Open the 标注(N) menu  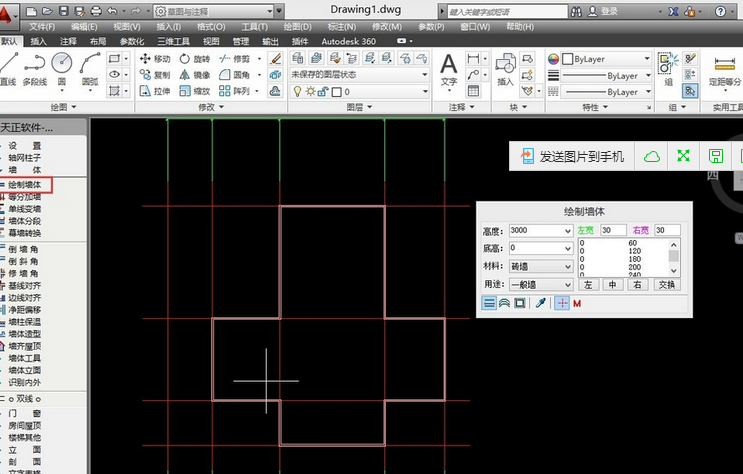(x=342, y=27)
